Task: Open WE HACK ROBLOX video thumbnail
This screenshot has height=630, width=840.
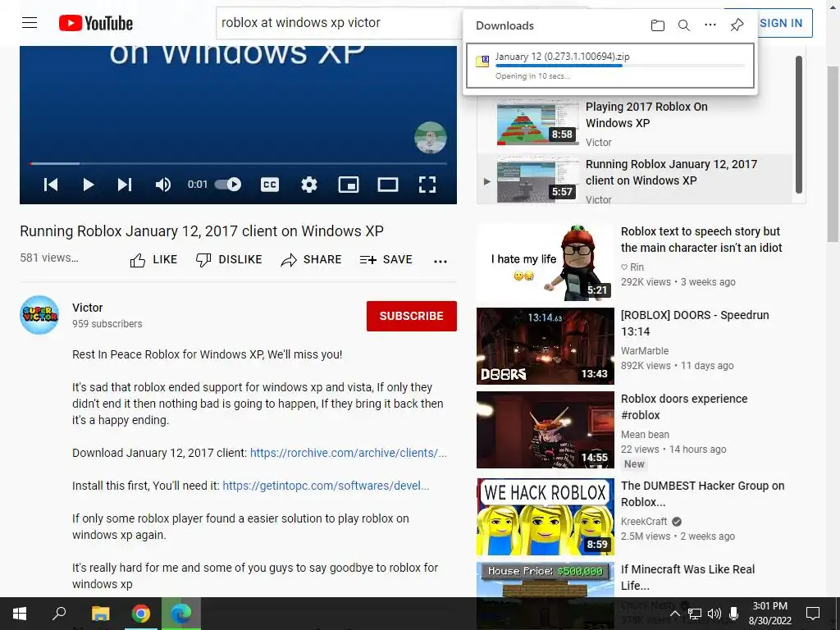Action: [546, 517]
